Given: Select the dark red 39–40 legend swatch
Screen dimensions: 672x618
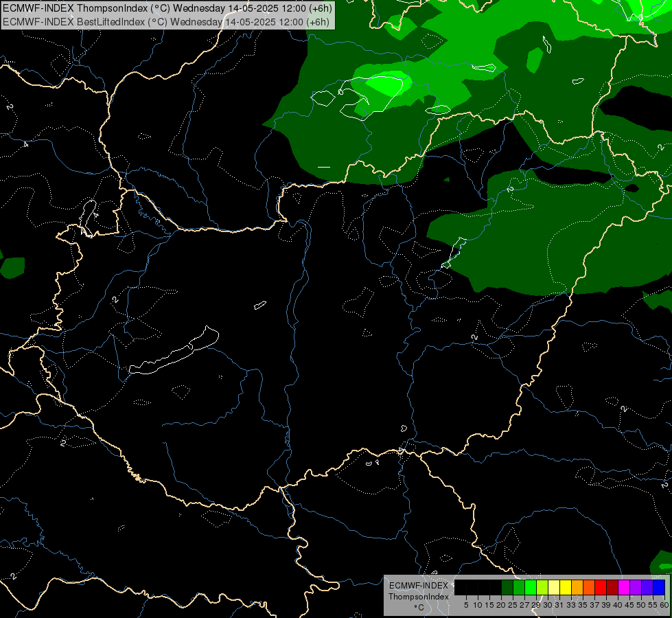Looking at the screenshot, I should point(612,587).
